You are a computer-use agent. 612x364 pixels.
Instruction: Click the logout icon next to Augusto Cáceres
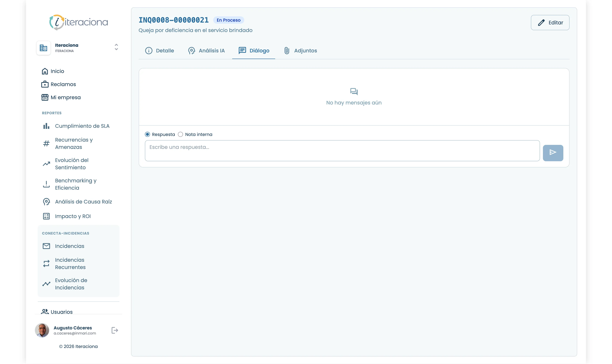(x=115, y=330)
